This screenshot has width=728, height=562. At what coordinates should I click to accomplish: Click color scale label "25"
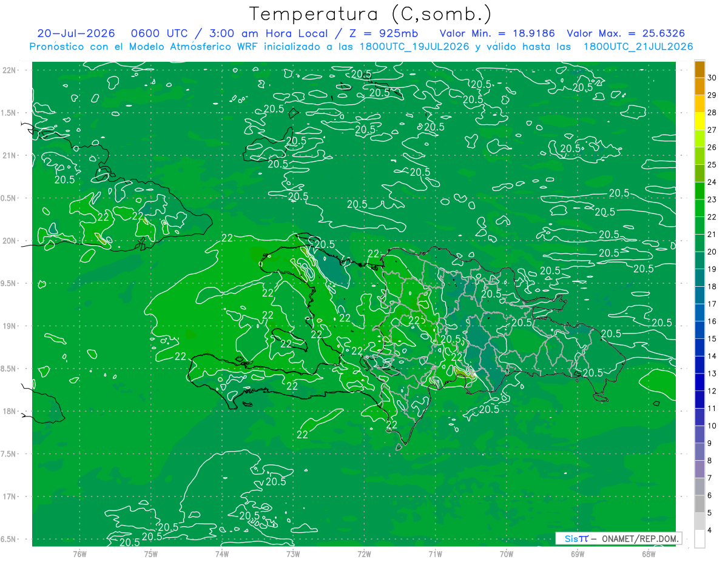tap(712, 164)
